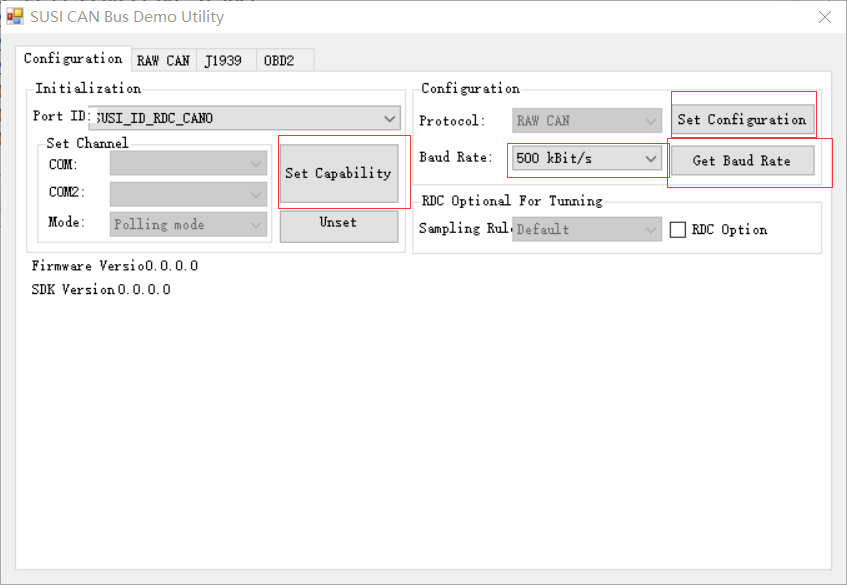
Task: Click the Firmware Version 0.0.0.0 text
Action: click(x=115, y=266)
